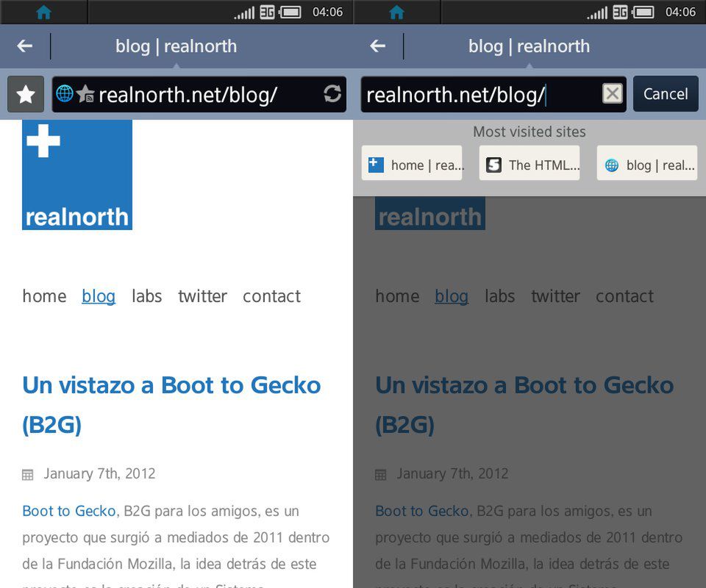
Task: Click left tab title 'blog | realnorth'
Action: click(x=176, y=46)
